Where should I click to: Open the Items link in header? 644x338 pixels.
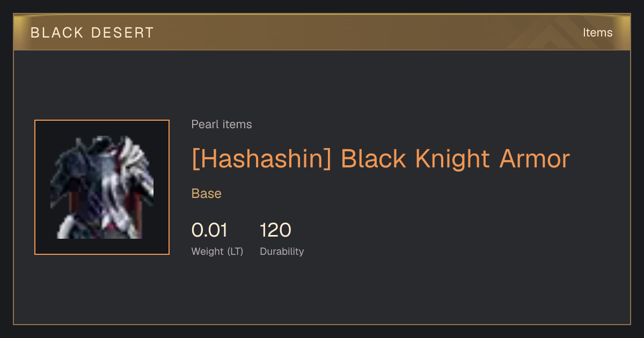click(597, 33)
